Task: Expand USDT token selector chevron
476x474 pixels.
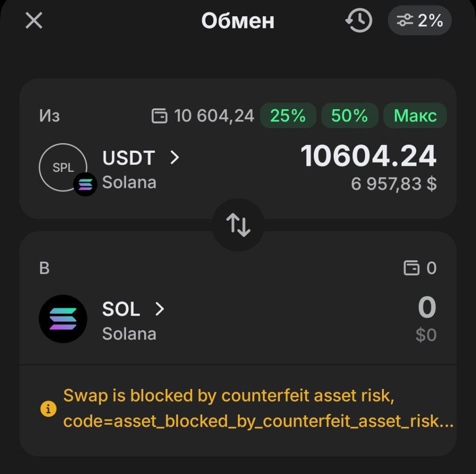Action: (175, 158)
